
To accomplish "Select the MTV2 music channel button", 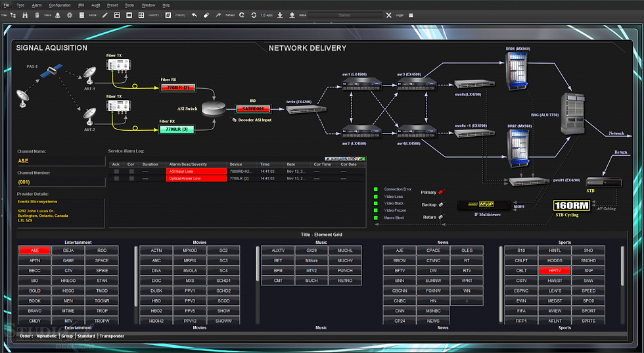I will 311,270.
